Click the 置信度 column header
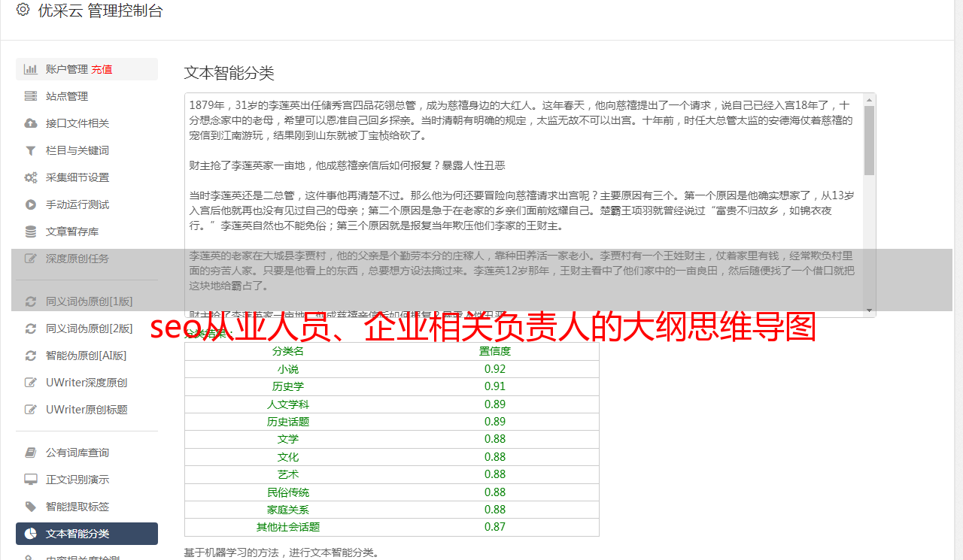The height and width of the screenshot is (560, 963). (495, 351)
